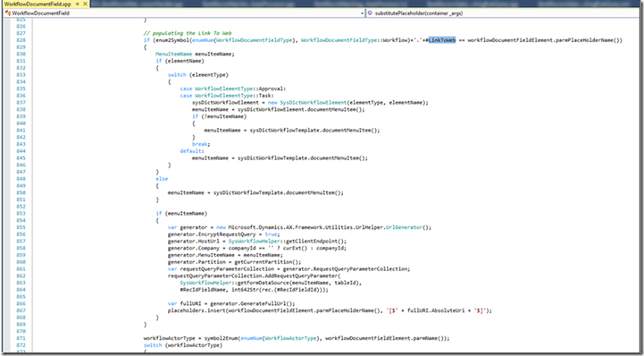644x356 pixels.
Task: Click 'getCurrentPartition()' on line 860
Action: [266, 262]
